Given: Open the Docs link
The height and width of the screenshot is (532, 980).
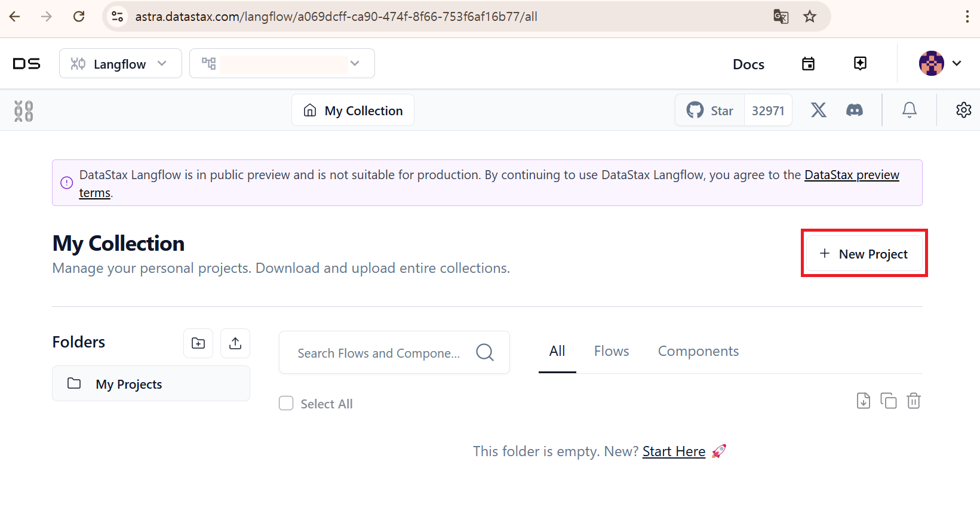Looking at the screenshot, I should click(748, 64).
